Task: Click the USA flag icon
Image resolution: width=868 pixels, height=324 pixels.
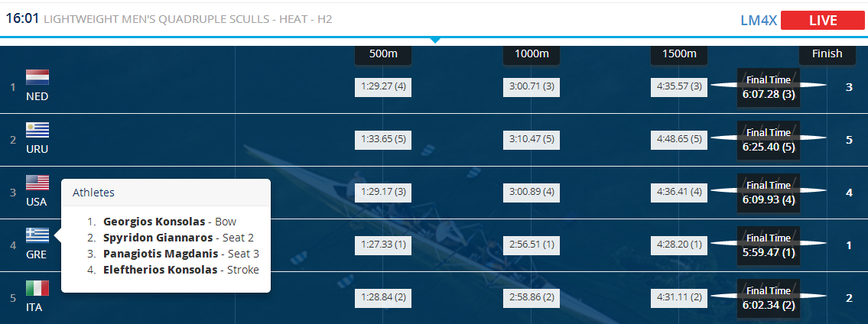Action: 37,183
